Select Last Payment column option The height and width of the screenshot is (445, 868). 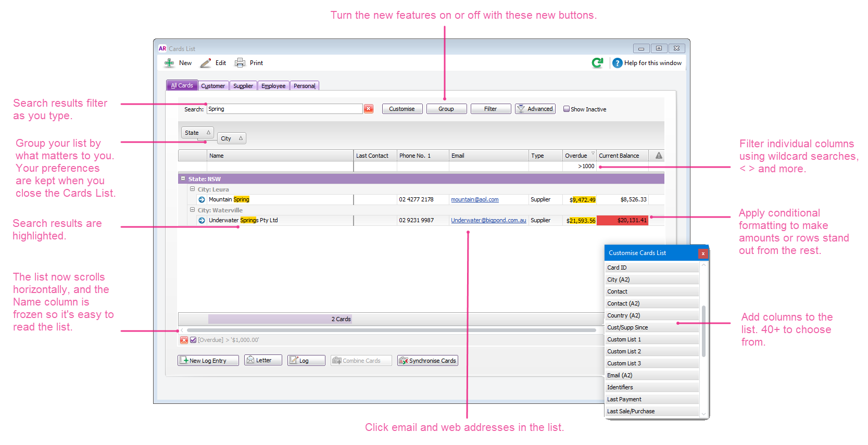(652, 399)
